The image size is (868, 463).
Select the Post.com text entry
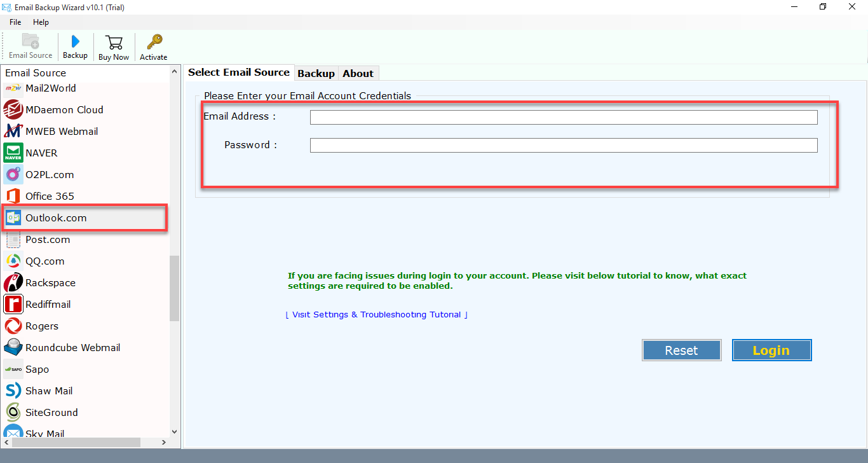pos(48,239)
